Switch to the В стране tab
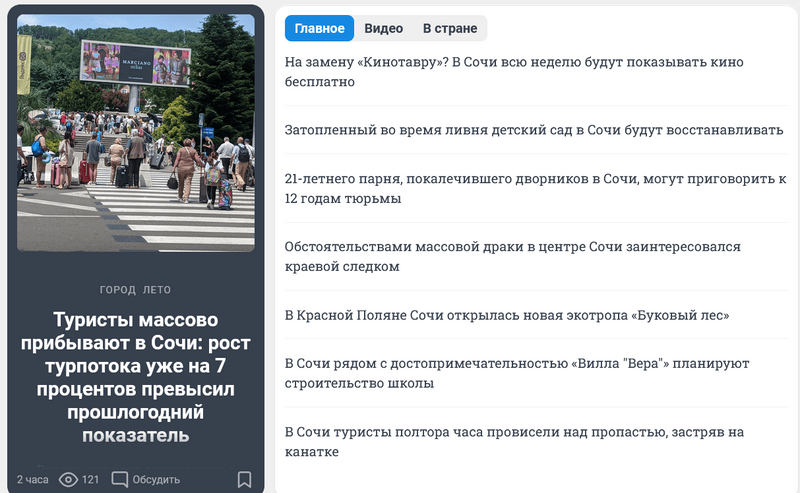The height and width of the screenshot is (493, 800). (x=450, y=29)
